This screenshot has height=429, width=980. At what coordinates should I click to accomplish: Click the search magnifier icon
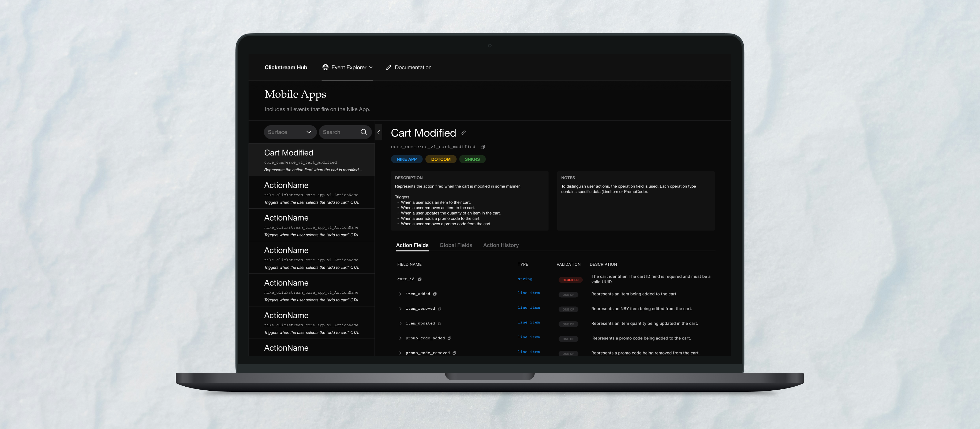click(363, 132)
